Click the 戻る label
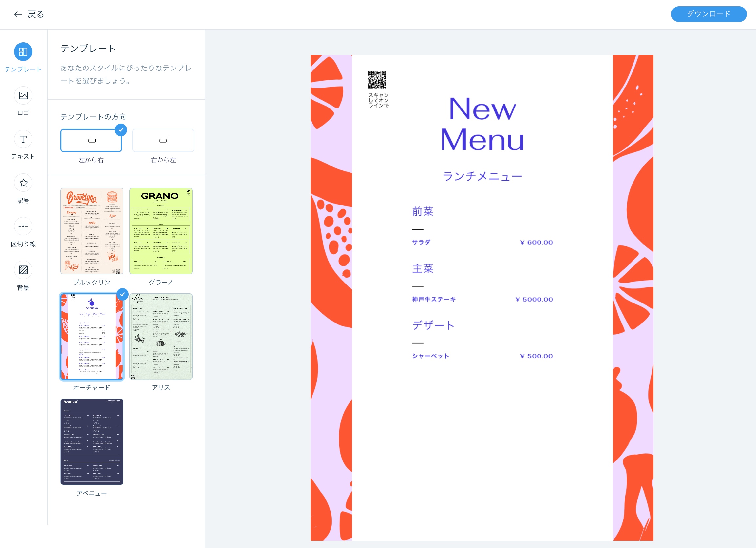Viewport: 756px width, 548px height. coord(36,14)
